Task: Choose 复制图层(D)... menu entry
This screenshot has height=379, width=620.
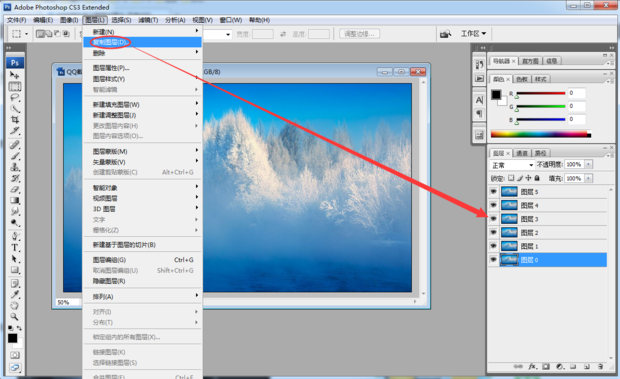Action: (142, 42)
